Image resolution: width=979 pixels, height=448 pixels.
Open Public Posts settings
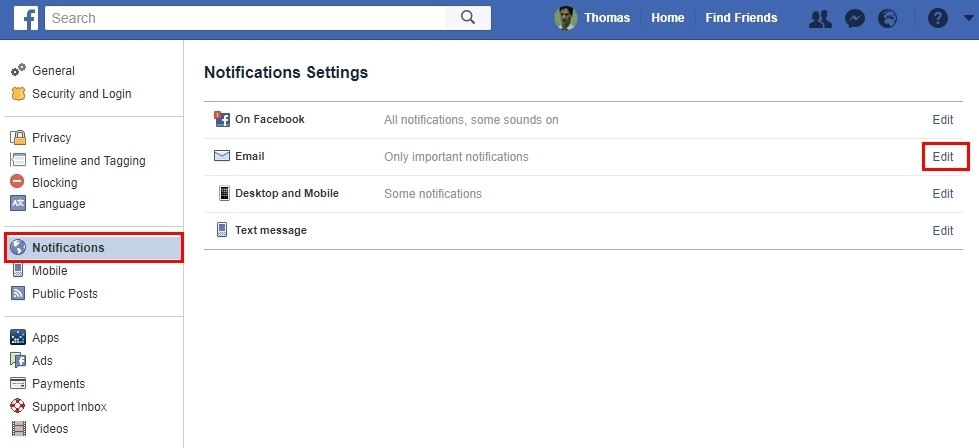pos(65,293)
